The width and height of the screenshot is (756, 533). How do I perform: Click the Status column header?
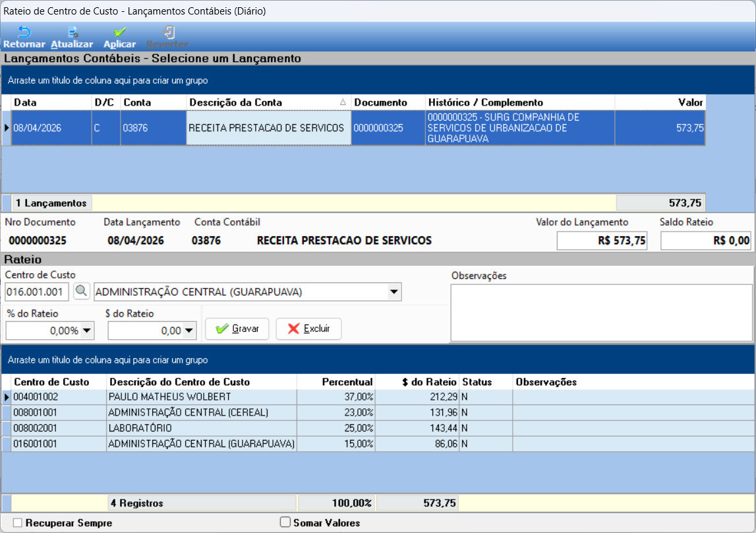tap(486, 382)
